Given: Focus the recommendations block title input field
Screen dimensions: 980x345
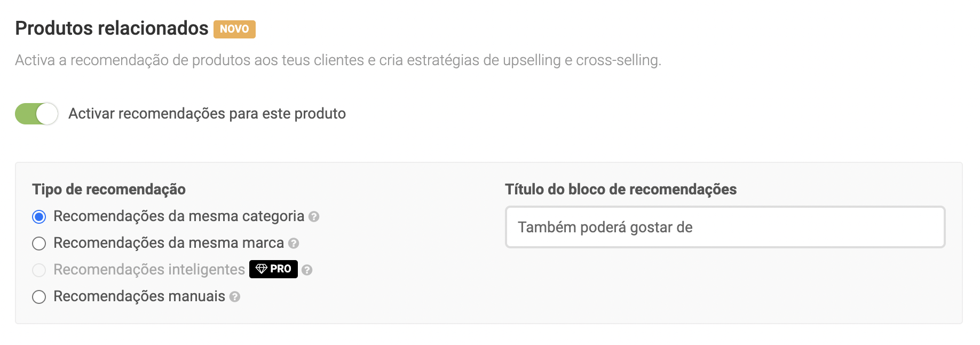Looking at the screenshot, I should pos(725,228).
